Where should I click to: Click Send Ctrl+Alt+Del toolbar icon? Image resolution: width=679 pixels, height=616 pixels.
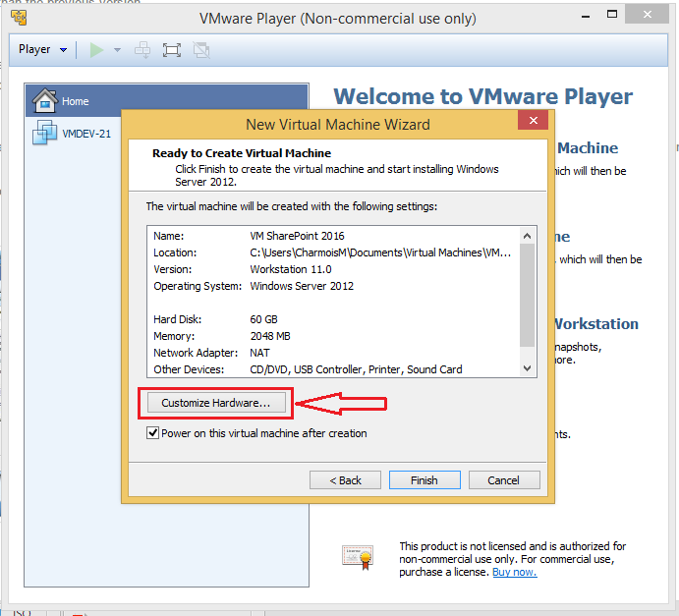142,50
